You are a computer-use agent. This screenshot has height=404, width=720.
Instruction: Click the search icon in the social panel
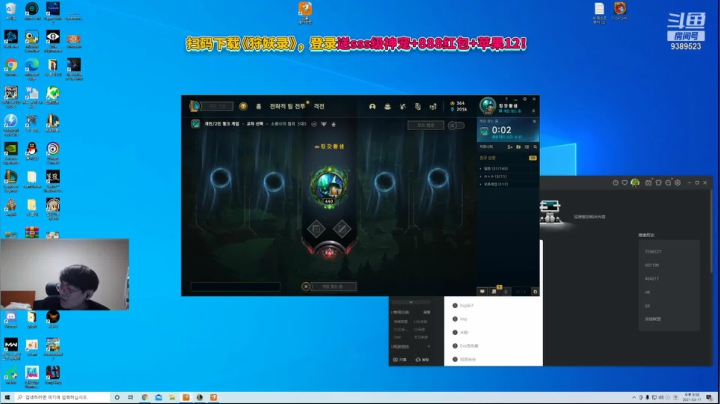pos(535,147)
